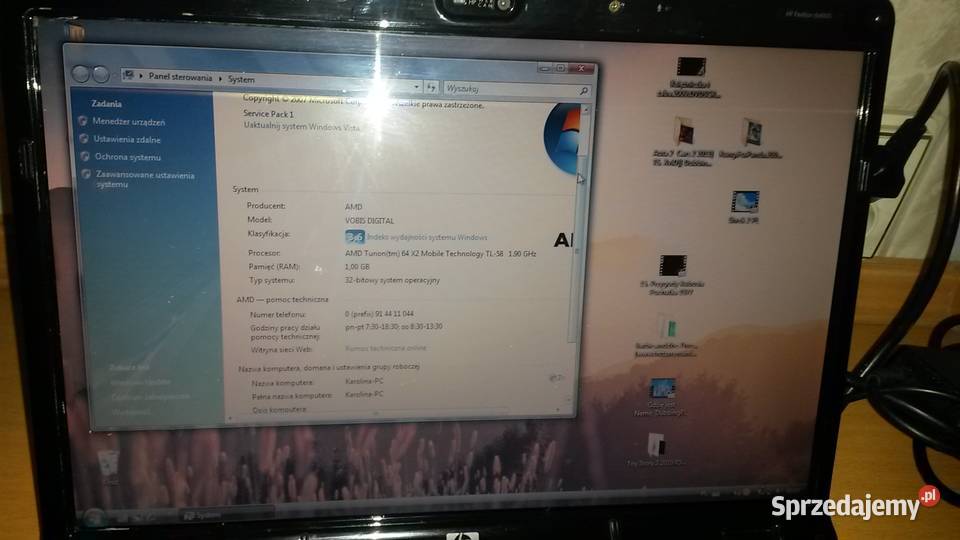Click the 'AMD — pomoc techniczna' section heading
This screenshot has height=540, width=960.
[282, 299]
